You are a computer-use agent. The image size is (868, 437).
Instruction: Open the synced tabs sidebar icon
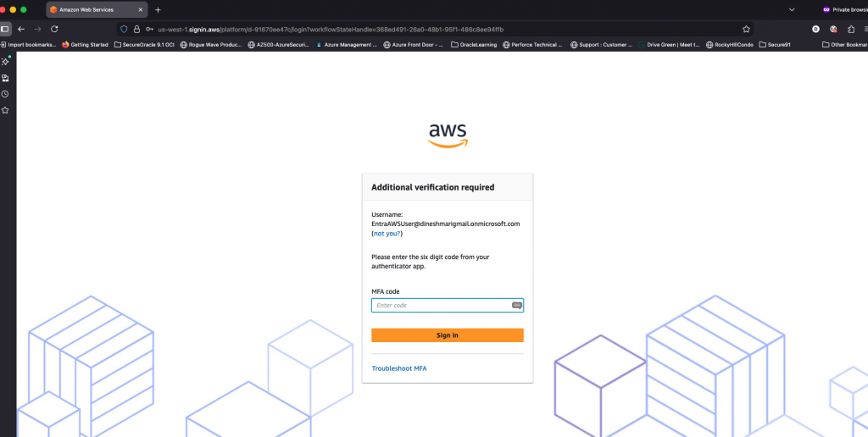point(5,78)
